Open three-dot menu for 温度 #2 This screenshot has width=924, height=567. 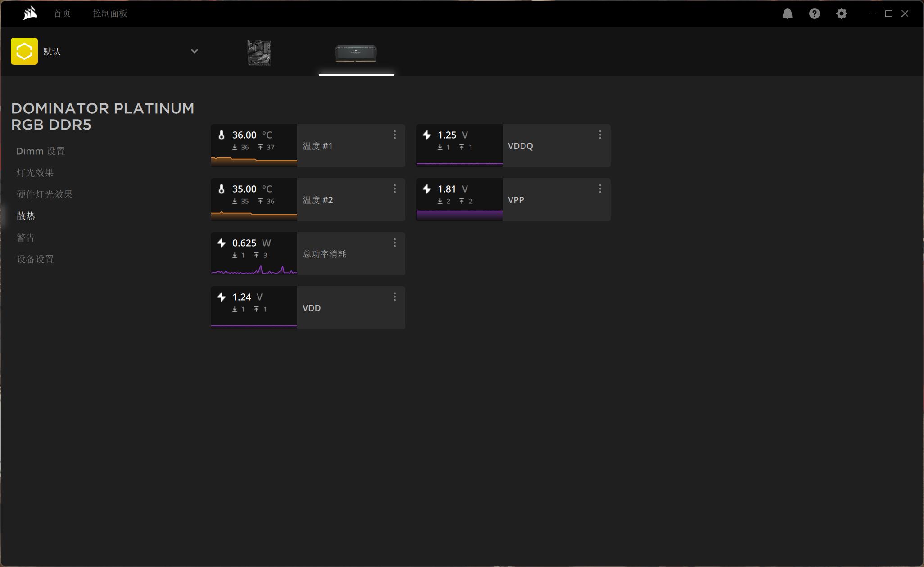(x=394, y=189)
